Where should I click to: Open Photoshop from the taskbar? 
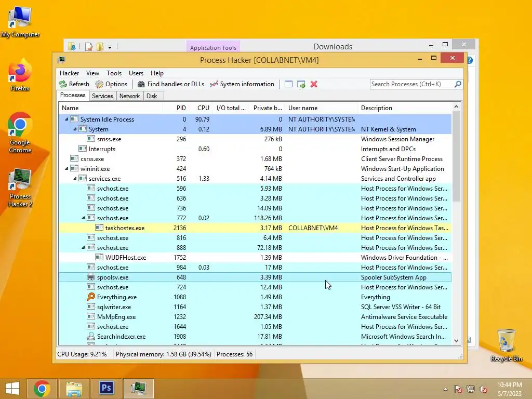[x=107, y=389]
